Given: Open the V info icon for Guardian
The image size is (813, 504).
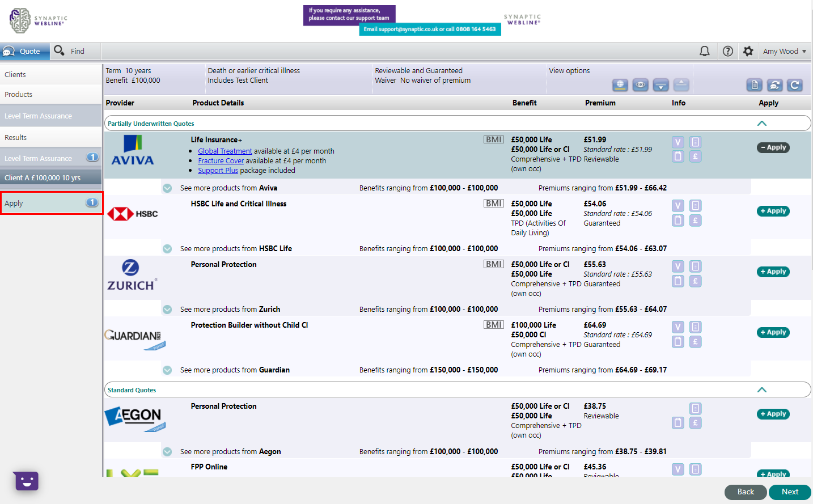Looking at the screenshot, I should click(678, 327).
